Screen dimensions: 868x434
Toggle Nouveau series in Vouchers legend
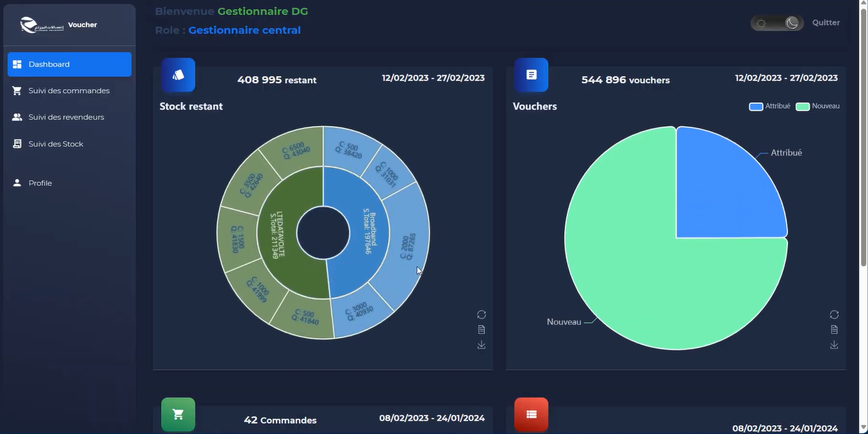817,106
